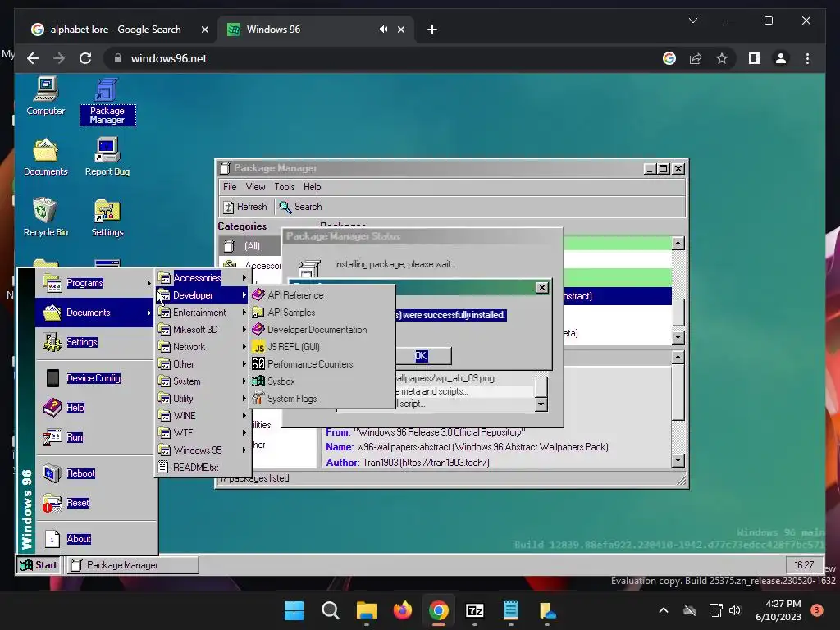Choose Reset in Start menu
Screen dimensions: 840x630
(x=95, y=503)
